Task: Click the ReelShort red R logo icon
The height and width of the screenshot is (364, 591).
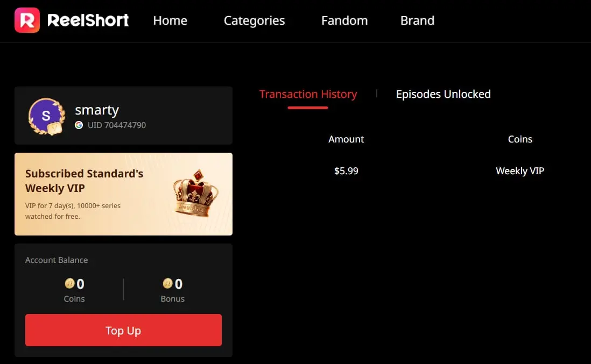Action: coord(27,20)
